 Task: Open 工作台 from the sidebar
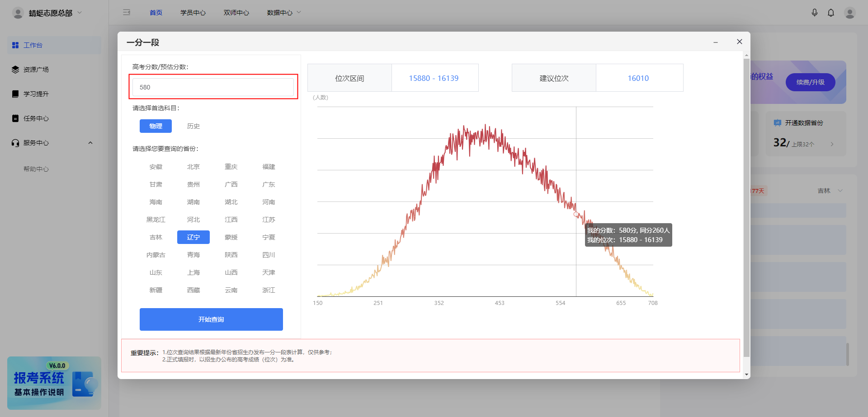(x=33, y=45)
